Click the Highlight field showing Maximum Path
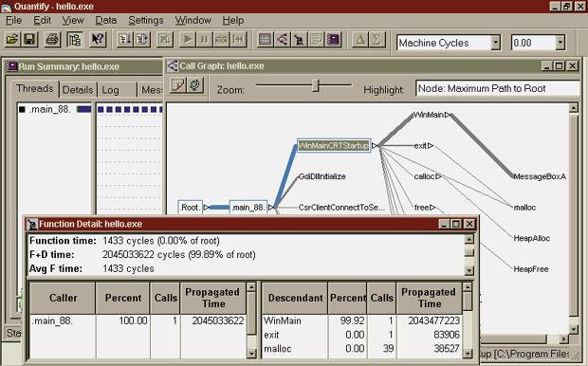 pyautogui.click(x=498, y=88)
